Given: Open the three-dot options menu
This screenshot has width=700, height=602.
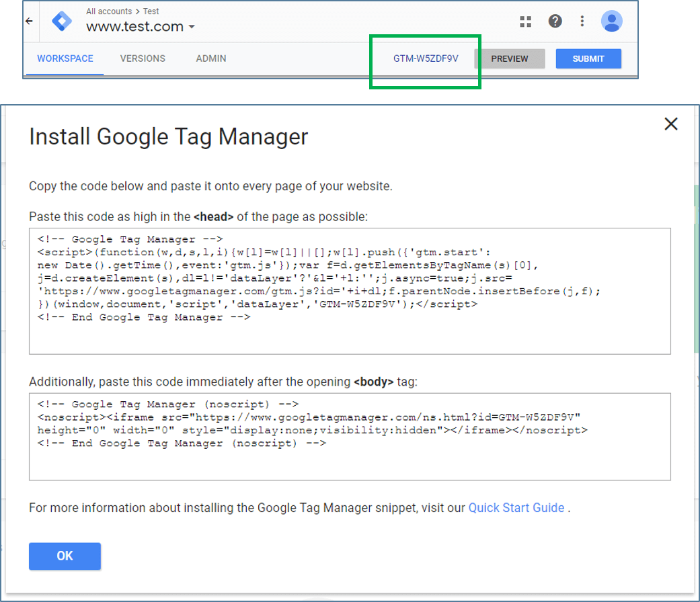Looking at the screenshot, I should [582, 21].
